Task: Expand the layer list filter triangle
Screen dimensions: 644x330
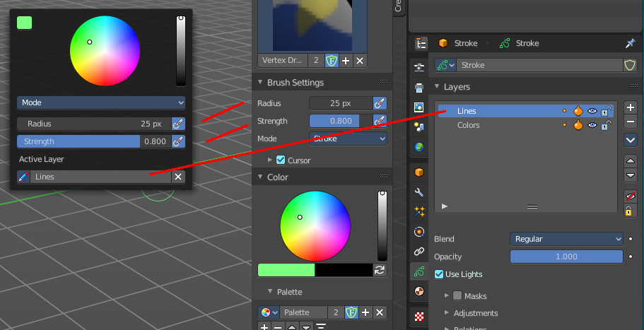Action: pyautogui.click(x=445, y=206)
